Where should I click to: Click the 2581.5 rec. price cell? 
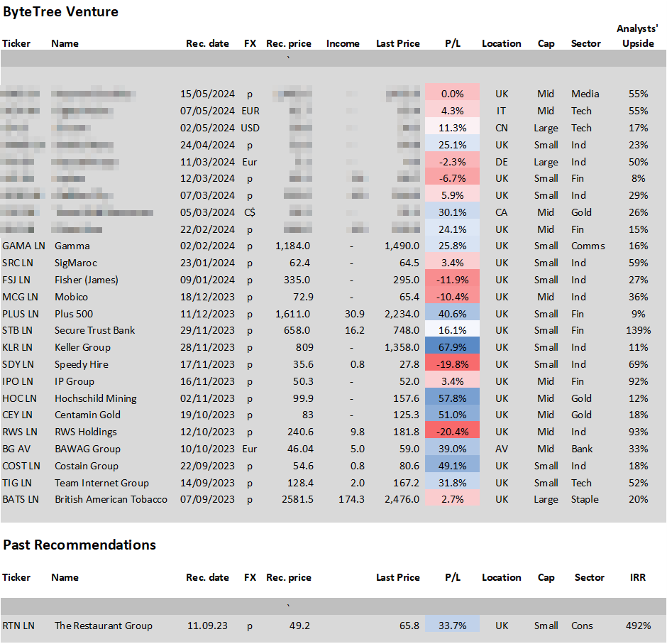click(x=297, y=499)
